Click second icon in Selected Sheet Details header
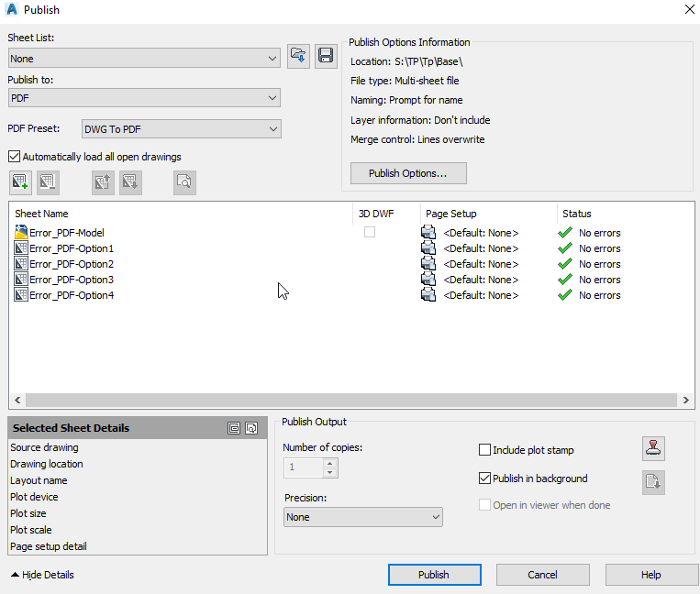 pyautogui.click(x=251, y=428)
